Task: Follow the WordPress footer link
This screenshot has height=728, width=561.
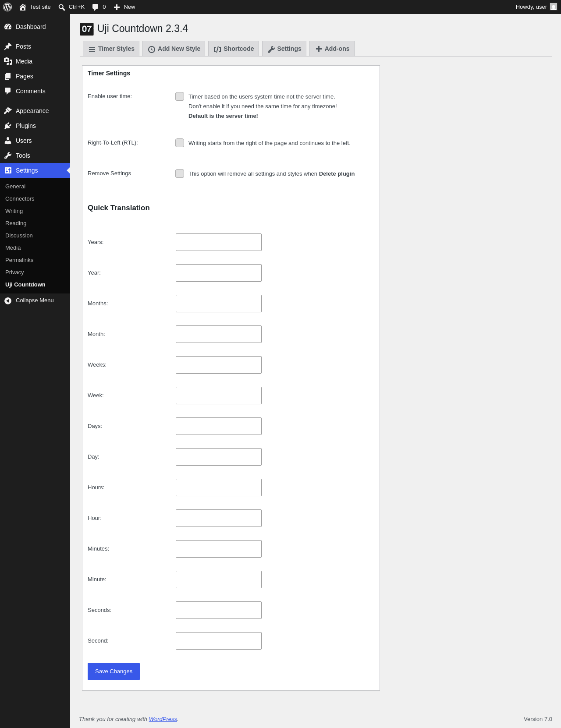Action: pyautogui.click(x=163, y=719)
